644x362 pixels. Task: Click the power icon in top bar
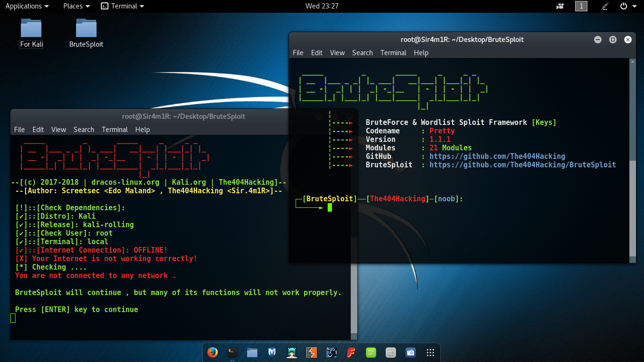click(x=623, y=6)
